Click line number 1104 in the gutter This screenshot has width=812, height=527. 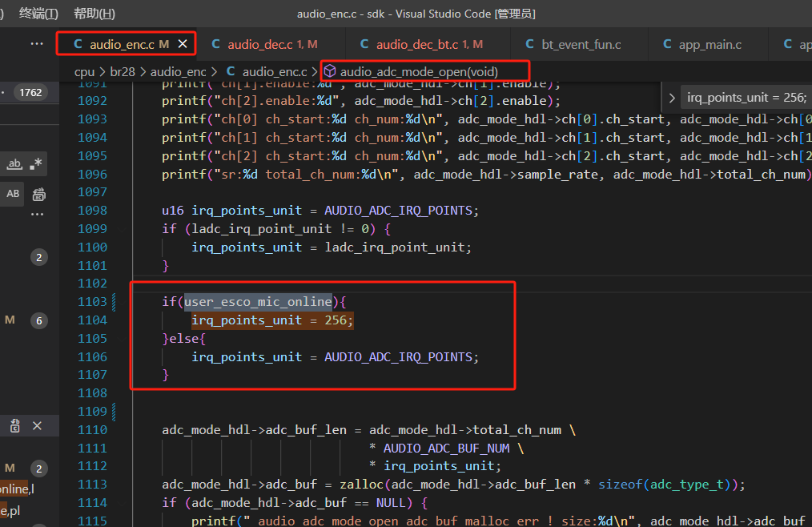[x=92, y=320]
